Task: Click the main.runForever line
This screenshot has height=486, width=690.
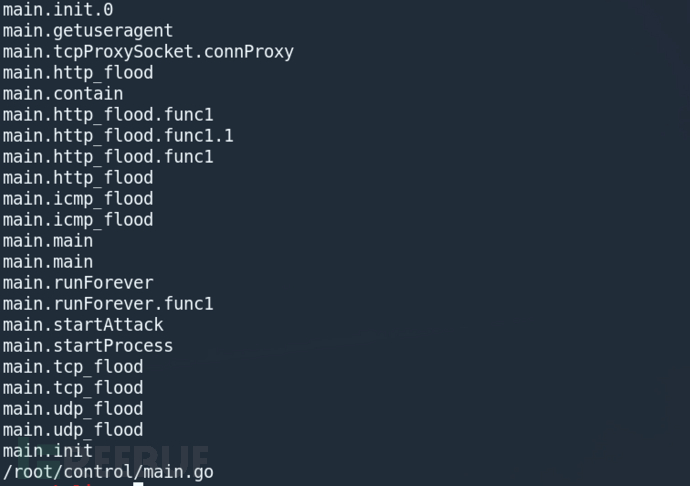Action: click(x=77, y=282)
